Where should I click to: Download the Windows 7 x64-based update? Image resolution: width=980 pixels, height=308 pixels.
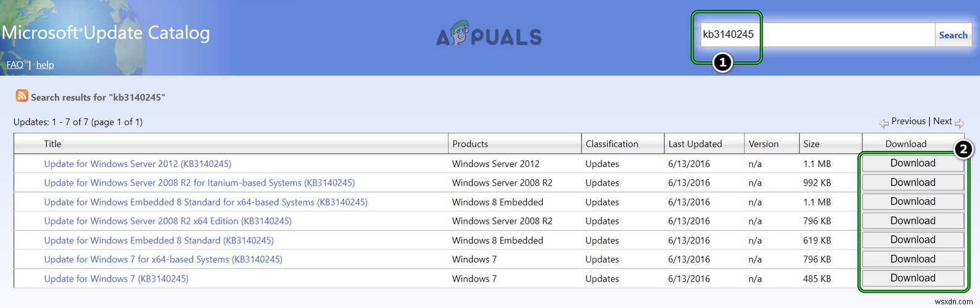pyautogui.click(x=913, y=259)
